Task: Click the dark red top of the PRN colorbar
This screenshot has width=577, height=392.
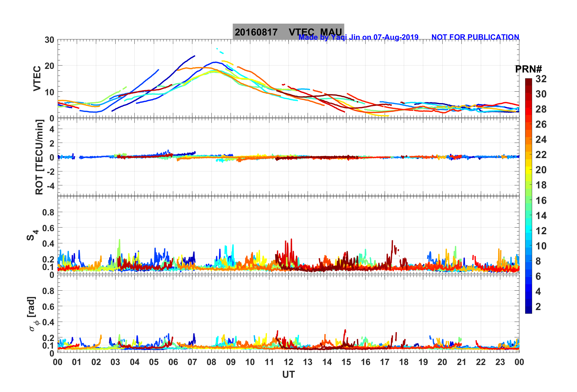Action: pyautogui.click(x=528, y=81)
